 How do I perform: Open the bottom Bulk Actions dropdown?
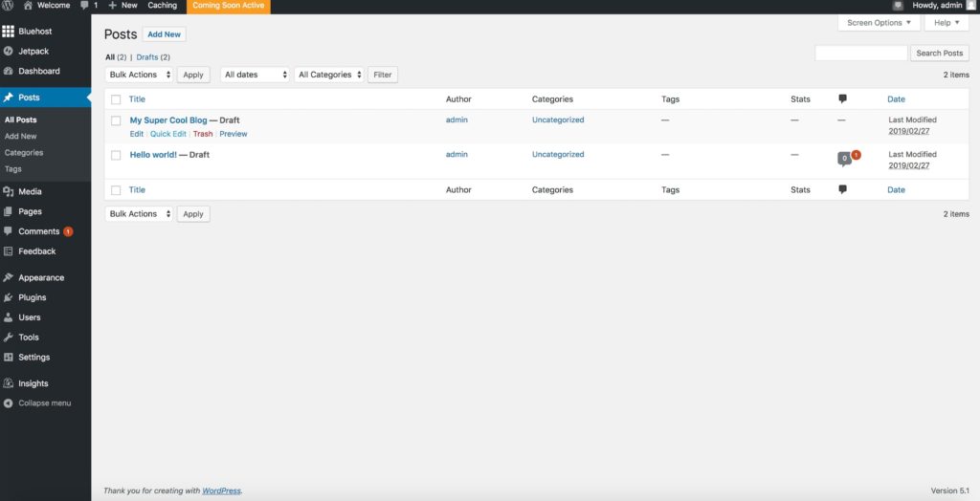140,213
